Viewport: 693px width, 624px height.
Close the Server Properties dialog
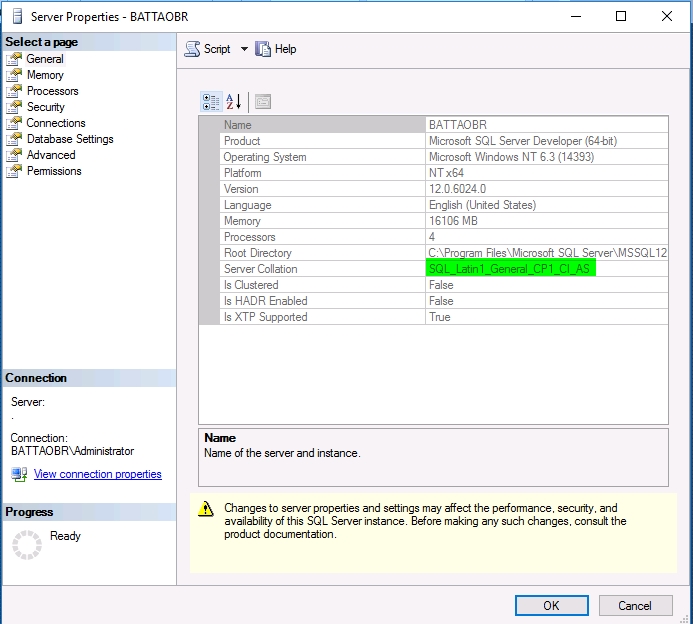click(x=667, y=16)
